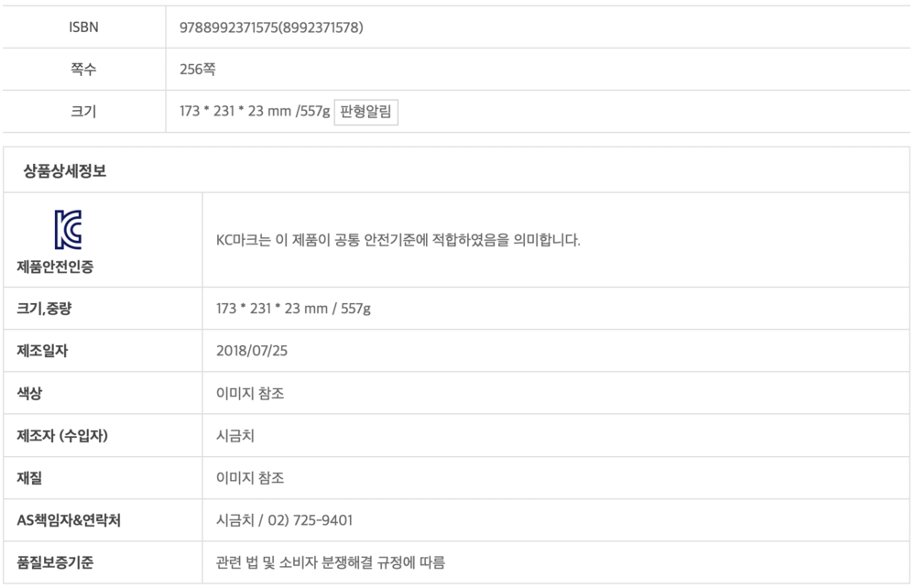Click the 제조일자 row label
The width and height of the screenshot is (916, 588).
coord(44,351)
